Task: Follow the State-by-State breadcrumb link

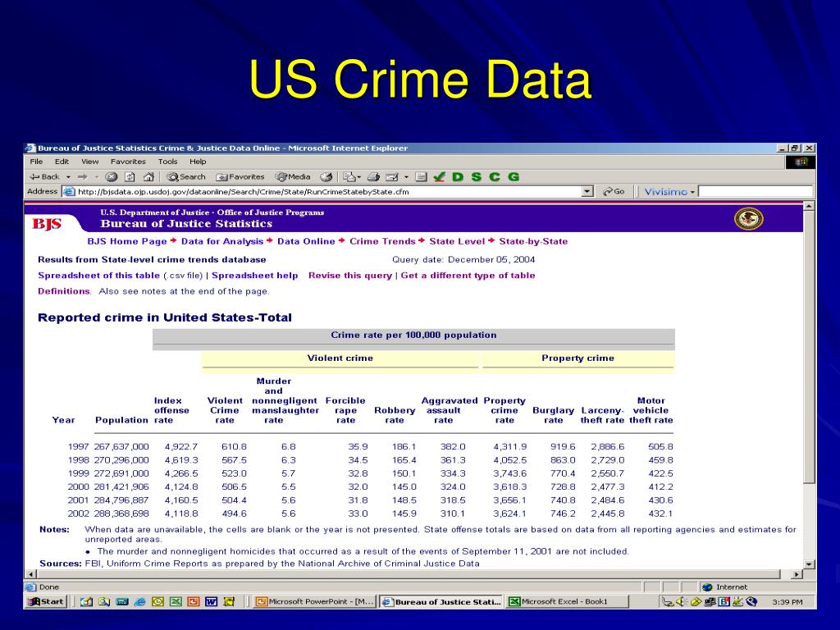Action: 533,241
